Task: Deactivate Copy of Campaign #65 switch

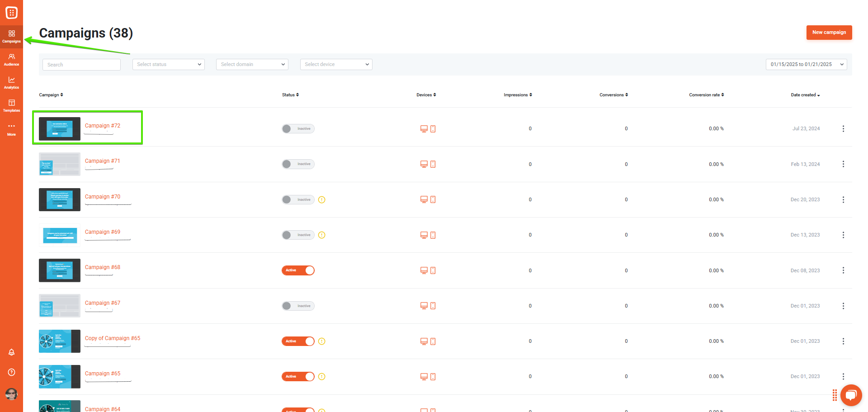Action: click(x=298, y=341)
